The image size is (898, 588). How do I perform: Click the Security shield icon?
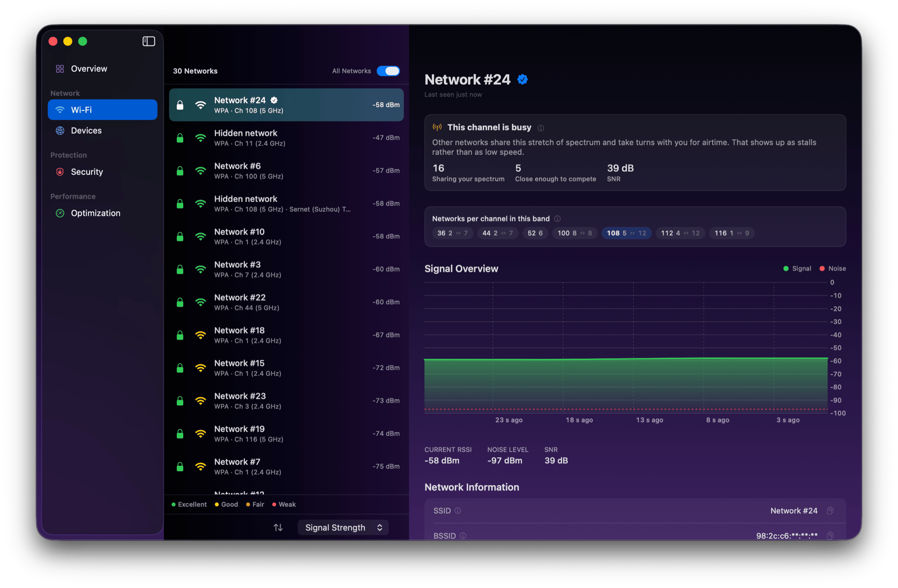(60, 172)
